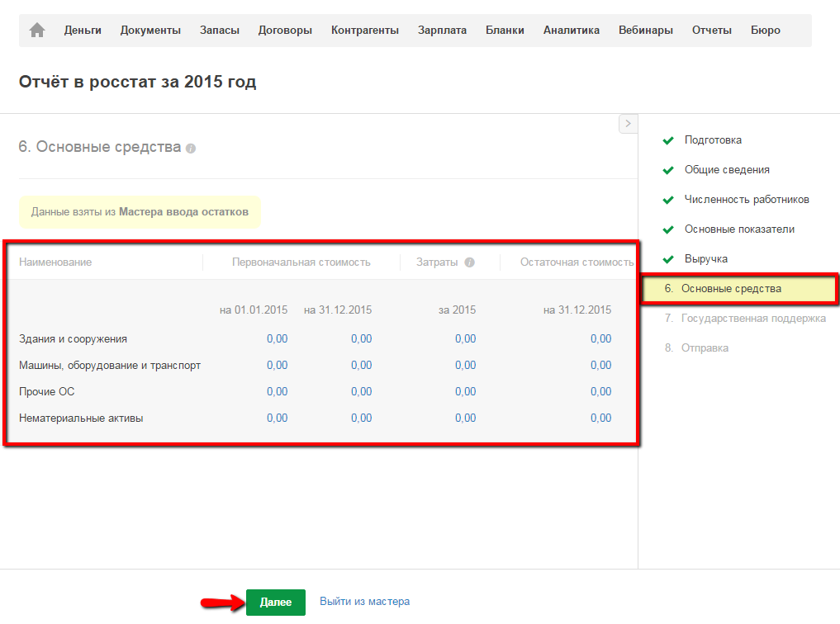Open the Документы menu
This screenshot has width=840, height=624.
point(150,31)
